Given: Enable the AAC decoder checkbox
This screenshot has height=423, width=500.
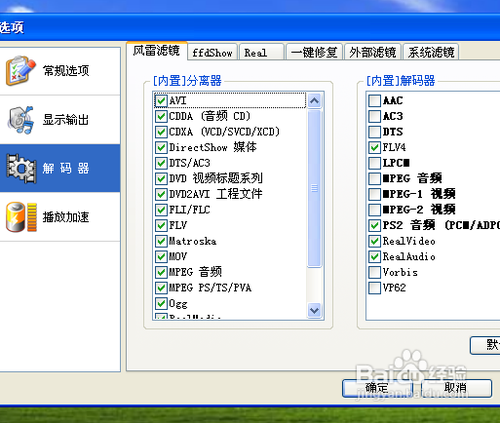Looking at the screenshot, I should 375,100.
